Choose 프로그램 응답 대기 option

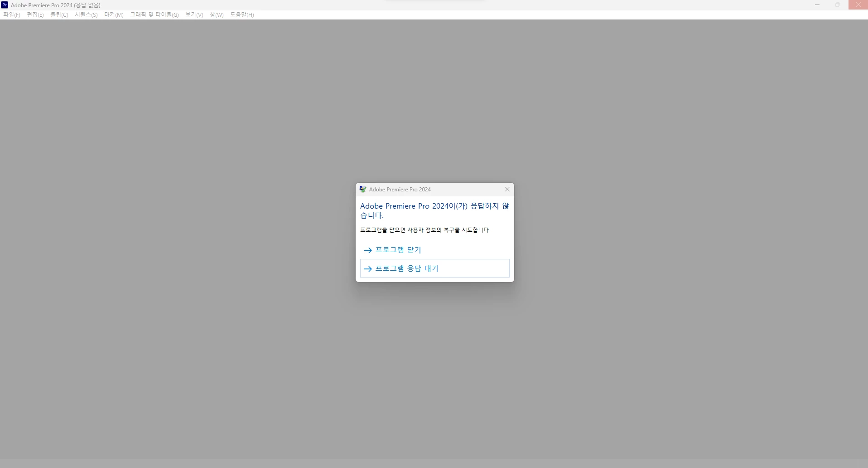pyautogui.click(x=434, y=268)
